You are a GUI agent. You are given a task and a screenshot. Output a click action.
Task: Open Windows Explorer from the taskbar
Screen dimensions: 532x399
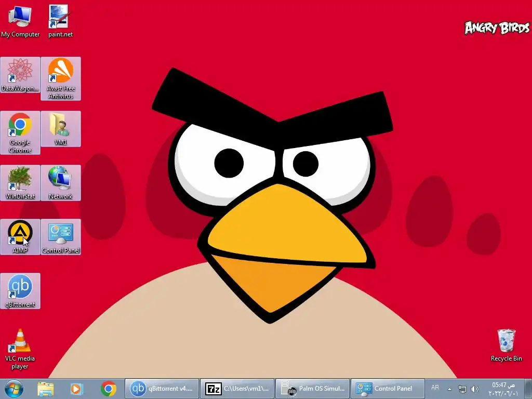46,389
